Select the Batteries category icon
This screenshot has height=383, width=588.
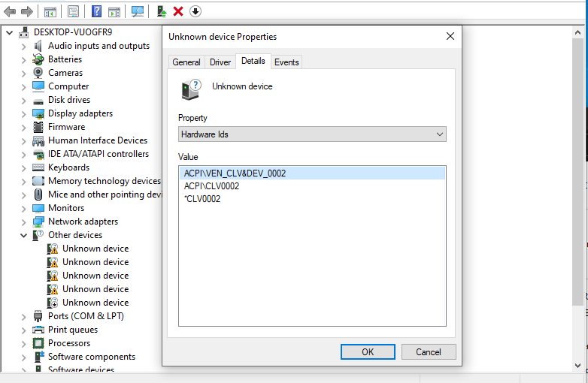(x=38, y=59)
